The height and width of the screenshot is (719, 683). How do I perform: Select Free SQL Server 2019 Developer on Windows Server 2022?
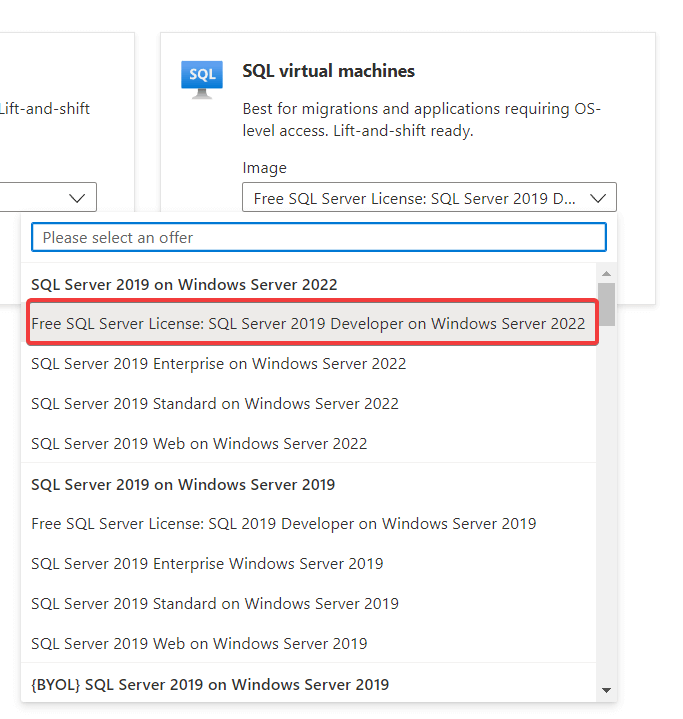click(308, 324)
